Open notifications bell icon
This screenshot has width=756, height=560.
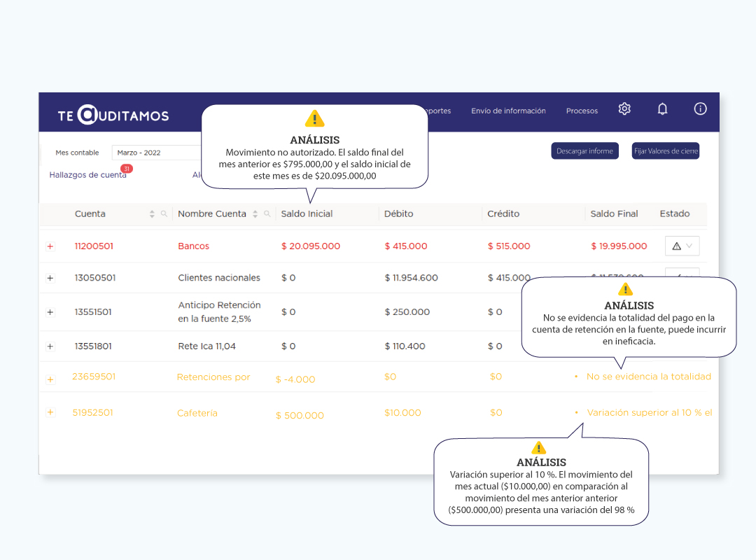pyautogui.click(x=662, y=109)
